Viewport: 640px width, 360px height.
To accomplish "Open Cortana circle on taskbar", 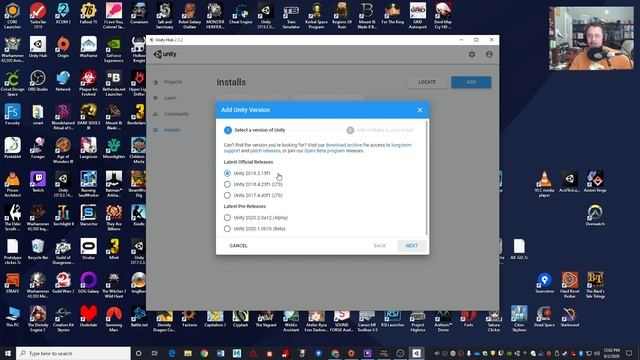I will (x=138, y=353).
